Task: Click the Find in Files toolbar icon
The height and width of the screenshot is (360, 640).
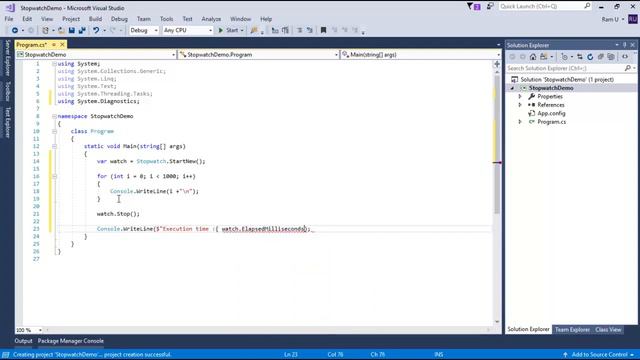Action: 254,30
